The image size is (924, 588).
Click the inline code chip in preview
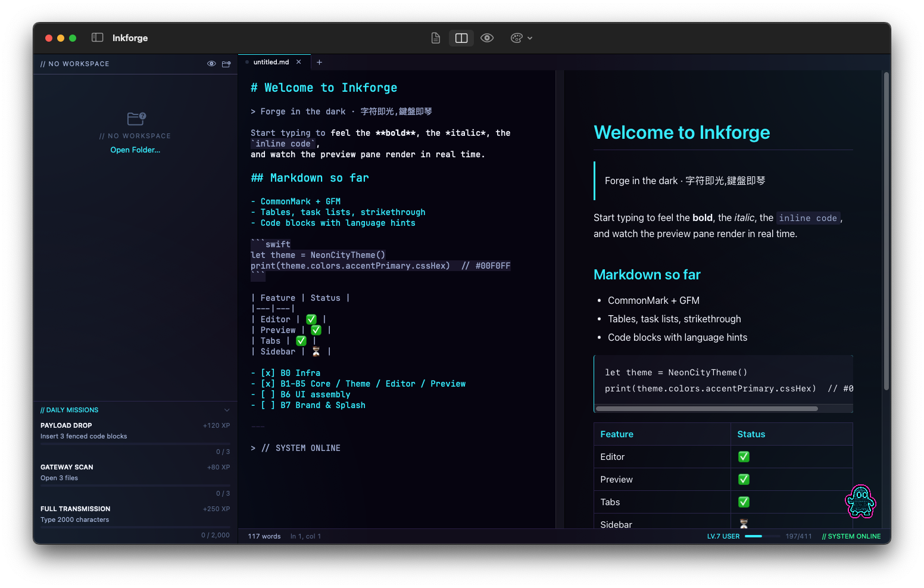[x=808, y=218]
